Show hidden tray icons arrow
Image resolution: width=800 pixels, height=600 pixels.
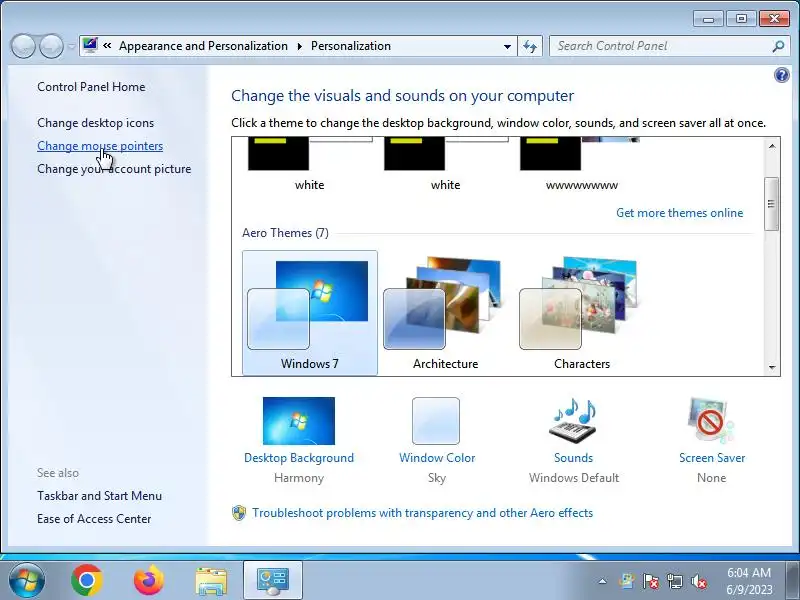click(x=603, y=581)
